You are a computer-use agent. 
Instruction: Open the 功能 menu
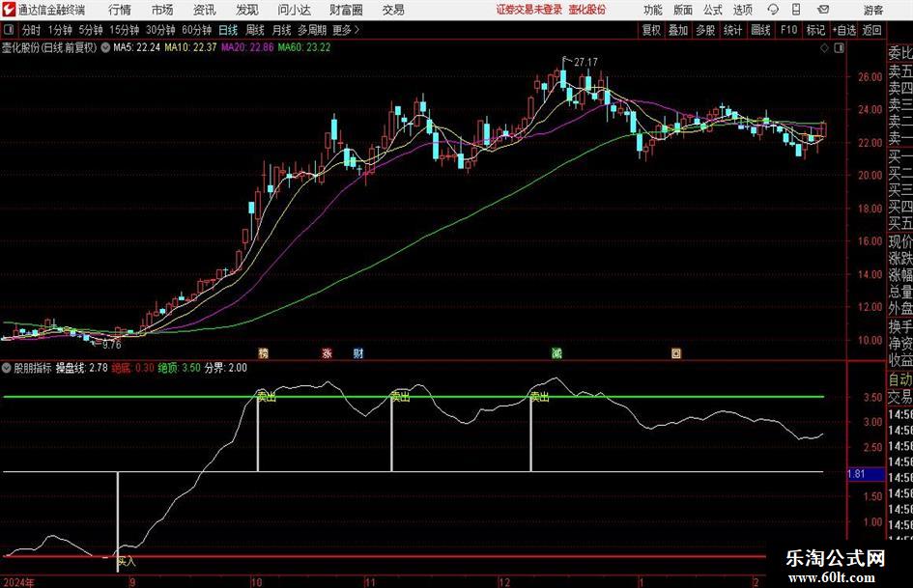pos(653,10)
